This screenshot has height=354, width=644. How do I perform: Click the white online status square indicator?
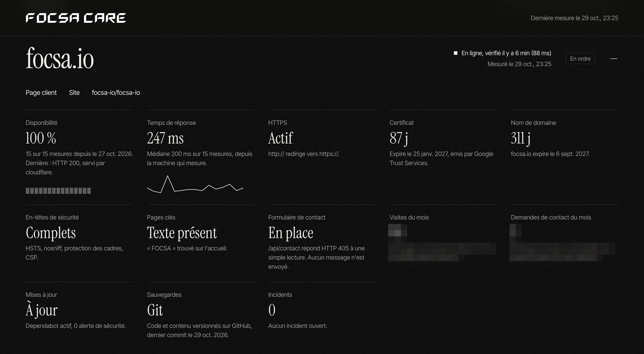[455, 53]
